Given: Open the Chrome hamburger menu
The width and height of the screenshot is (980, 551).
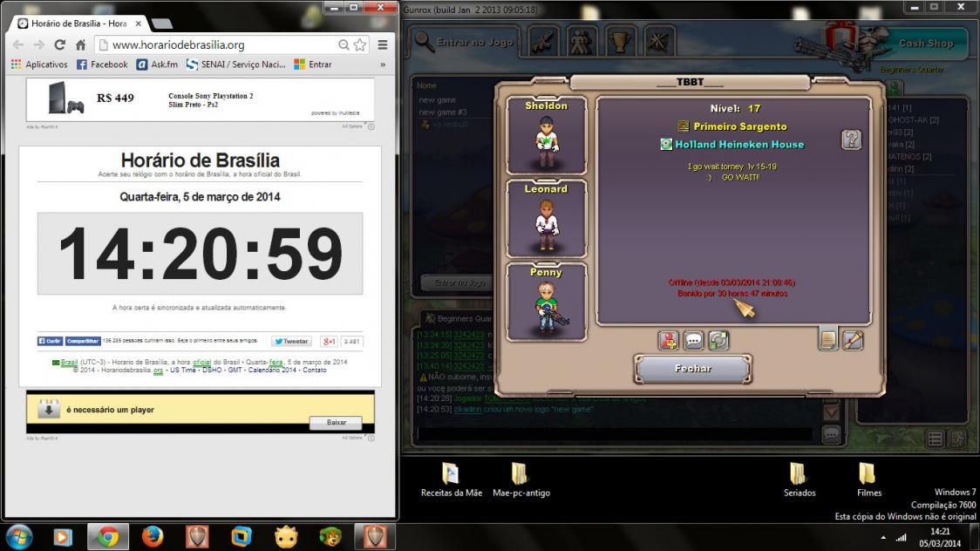Looking at the screenshot, I should [x=383, y=44].
